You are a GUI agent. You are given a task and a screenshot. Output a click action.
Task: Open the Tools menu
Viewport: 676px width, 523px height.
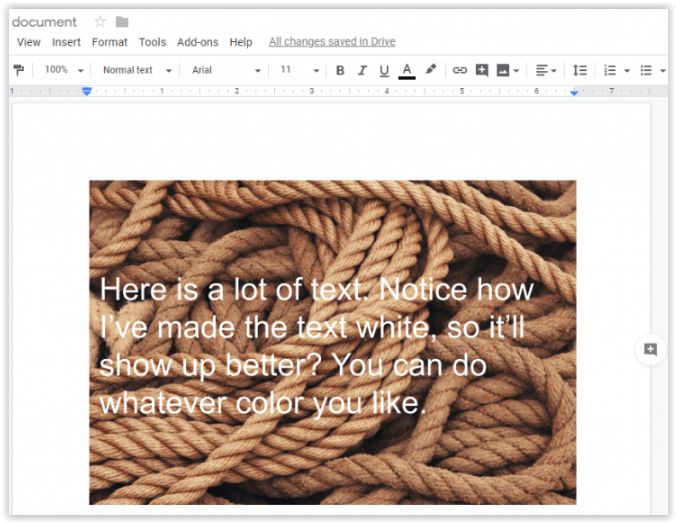coord(152,42)
